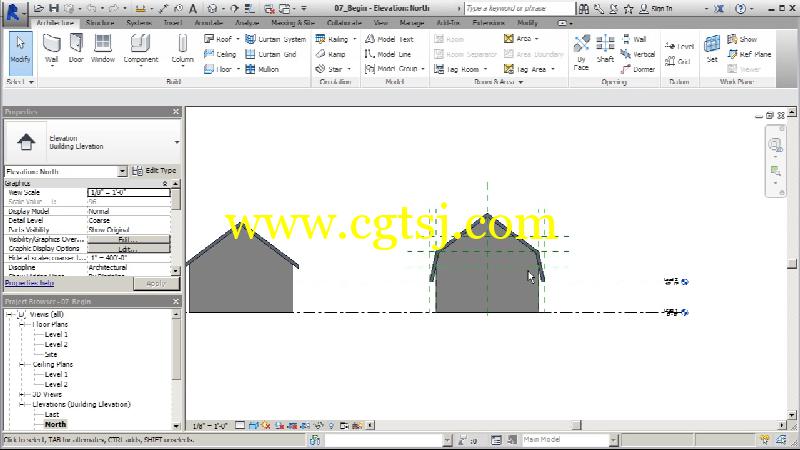Image resolution: width=800 pixels, height=450 pixels.
Task: Click the Ceiling tool
Action: 220,54
